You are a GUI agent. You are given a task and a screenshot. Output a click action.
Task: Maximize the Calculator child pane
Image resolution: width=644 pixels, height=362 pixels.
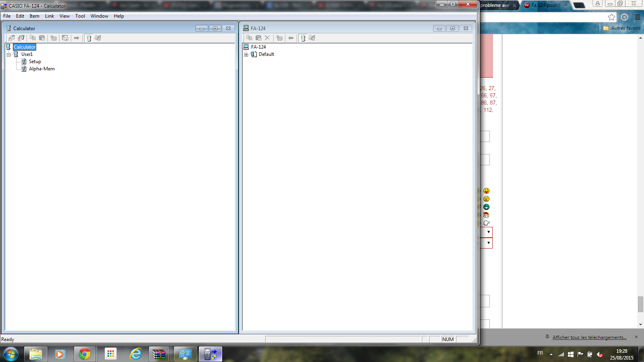[x=215, y=28]
